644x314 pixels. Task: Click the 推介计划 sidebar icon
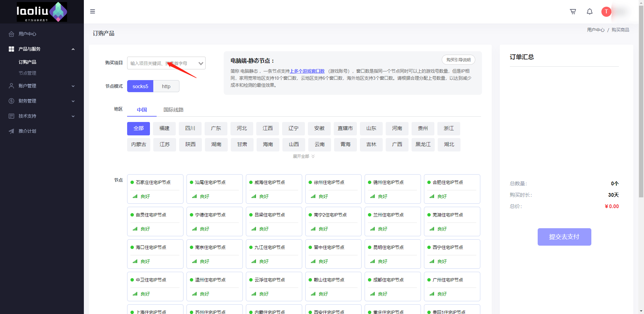tap(11, 131)
